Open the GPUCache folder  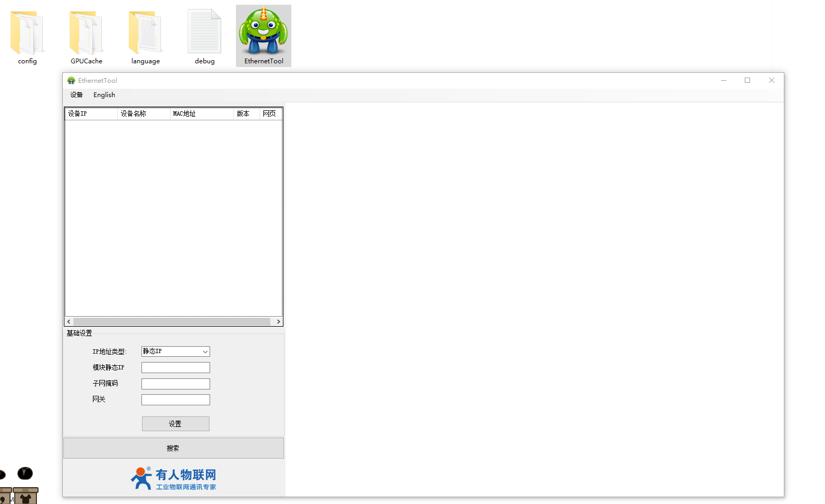[86, 33]
